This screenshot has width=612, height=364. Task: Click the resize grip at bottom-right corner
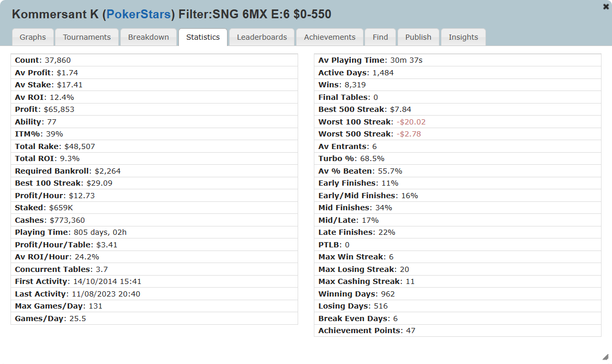pyautogui.click(x=606, y=357)
